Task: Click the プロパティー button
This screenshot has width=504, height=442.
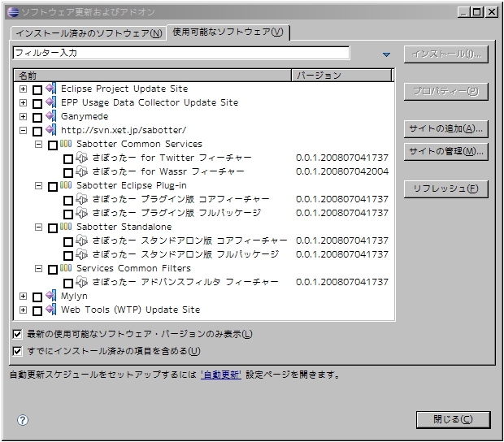Action: point(446,92)
